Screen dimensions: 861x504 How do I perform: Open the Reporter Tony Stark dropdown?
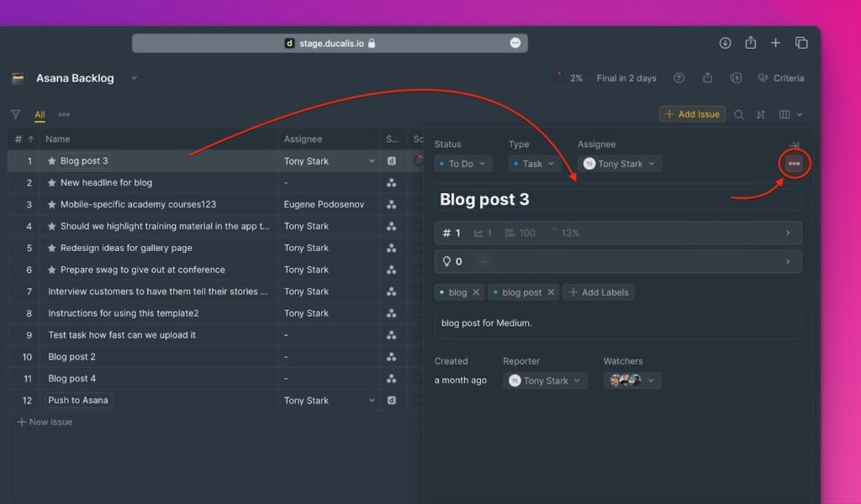[545, 381]
